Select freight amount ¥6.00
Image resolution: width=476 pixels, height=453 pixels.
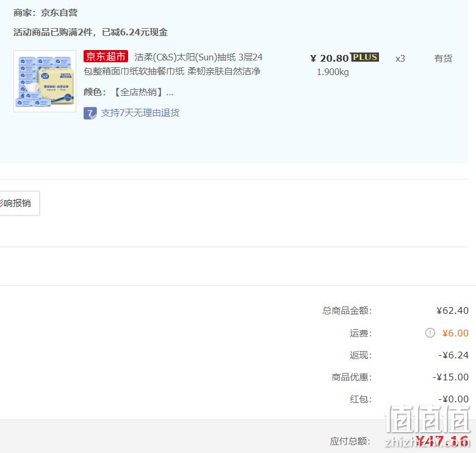click(455, 333)
